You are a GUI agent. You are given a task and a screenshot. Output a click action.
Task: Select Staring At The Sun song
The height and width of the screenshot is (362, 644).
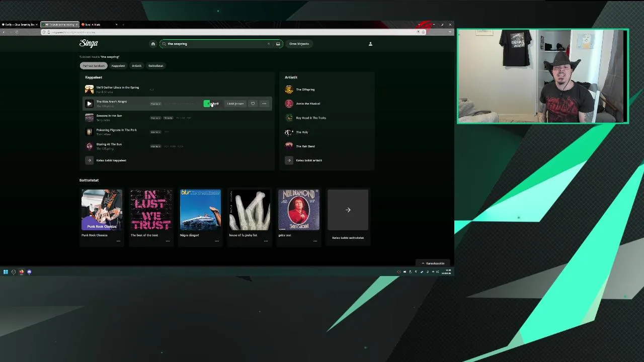click(x=109, y=144)
